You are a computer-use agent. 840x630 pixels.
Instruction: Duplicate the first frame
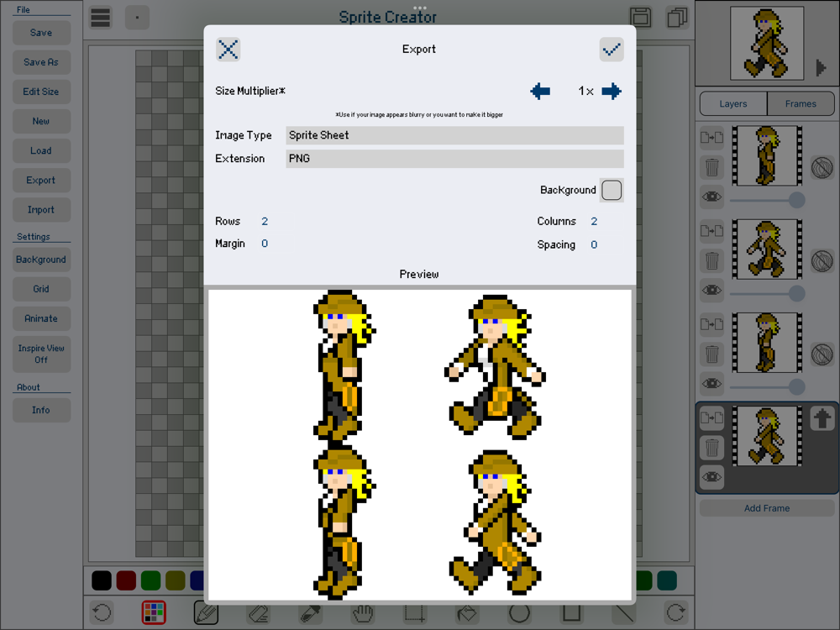pyautogui.click(x=712, y=138)
